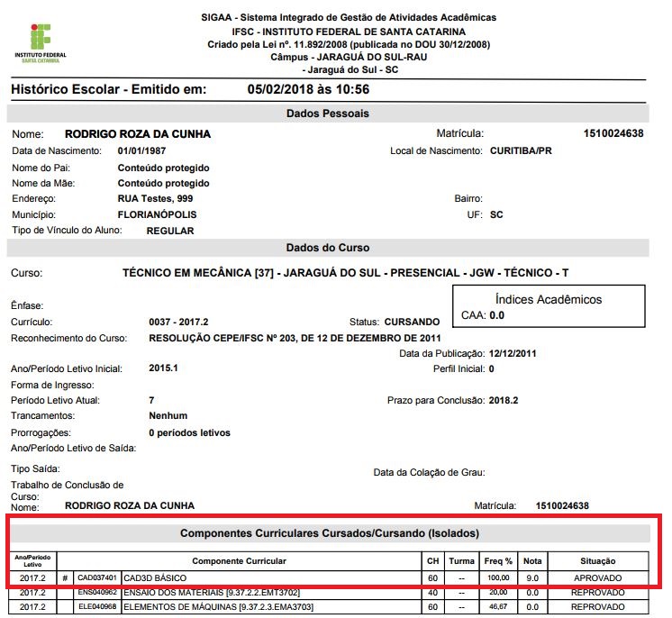The image size is (672, 618).
Task: Click the Índices Acadêmicos box
Action: point(549,307)
